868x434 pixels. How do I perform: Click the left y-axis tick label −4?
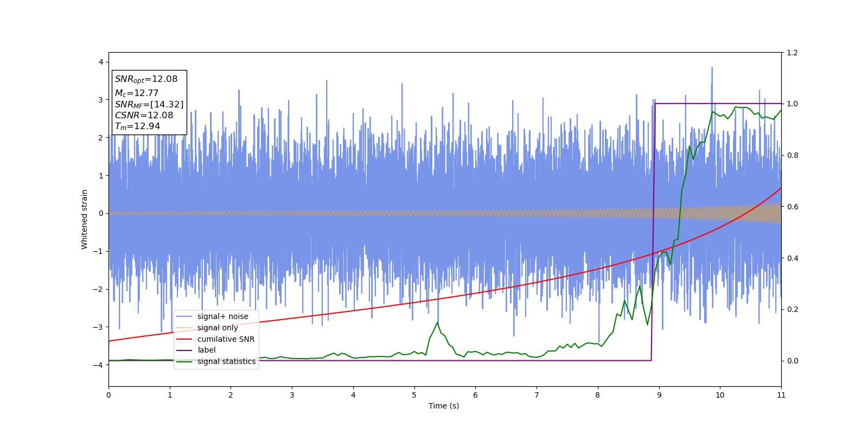[99, 365]
